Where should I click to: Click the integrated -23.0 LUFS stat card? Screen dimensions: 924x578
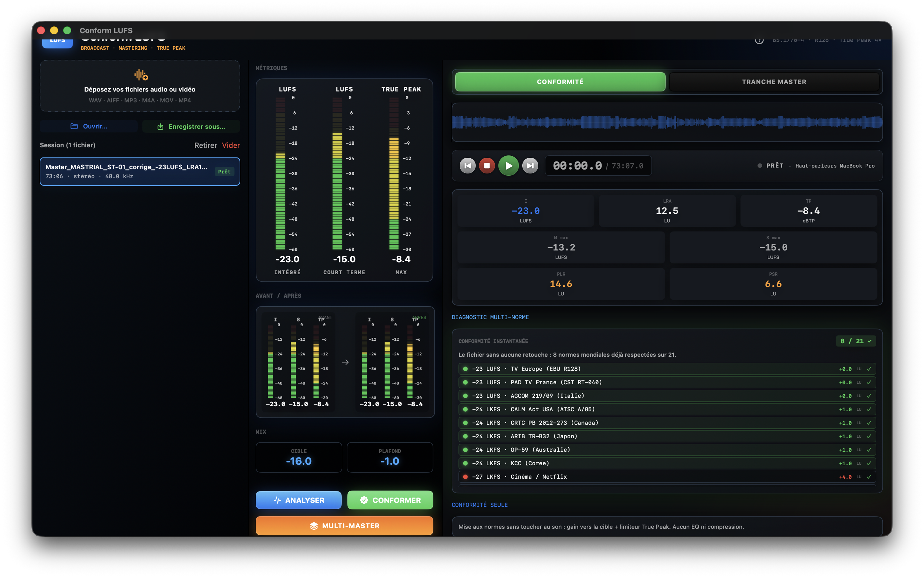(526, 211)
